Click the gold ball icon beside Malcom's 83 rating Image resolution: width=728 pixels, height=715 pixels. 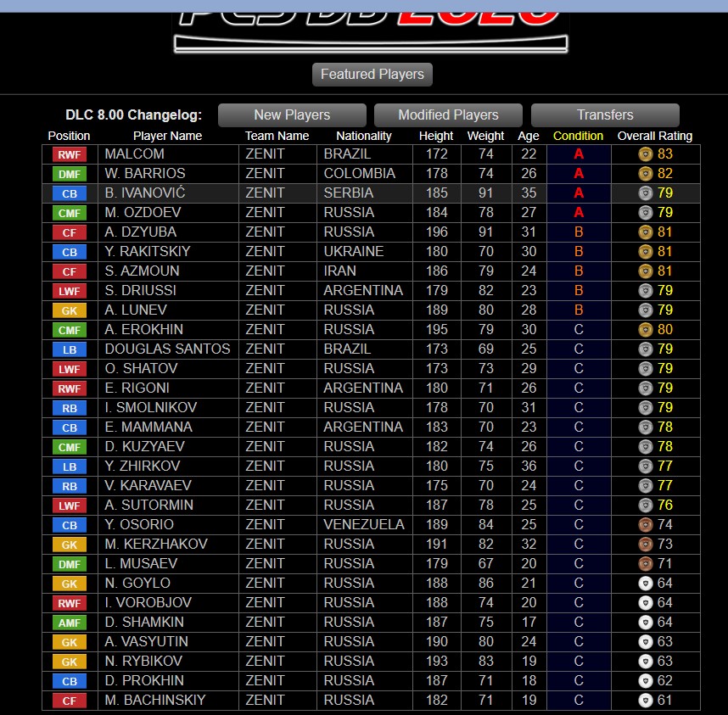pos(645,154)
